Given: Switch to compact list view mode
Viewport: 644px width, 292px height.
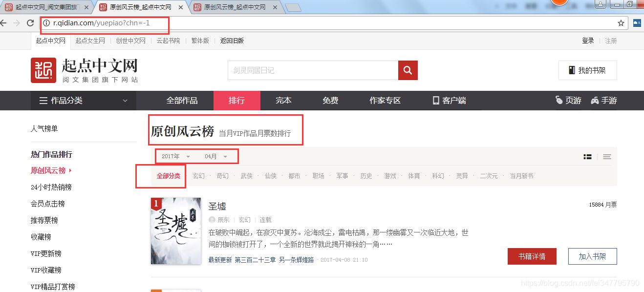Looking at the screenshot, I should [x=607, y=157].
